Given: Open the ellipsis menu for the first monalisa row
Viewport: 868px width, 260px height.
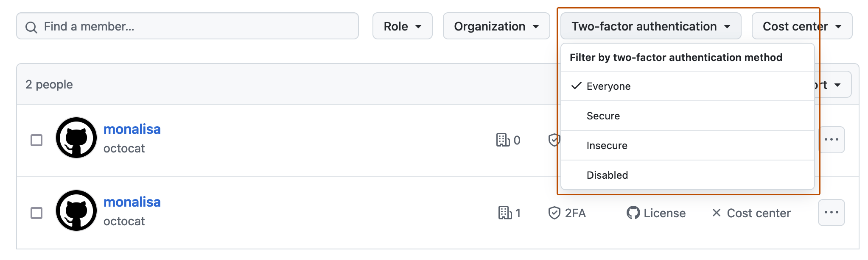Looking at the screenshot, I should coord(831,140).
